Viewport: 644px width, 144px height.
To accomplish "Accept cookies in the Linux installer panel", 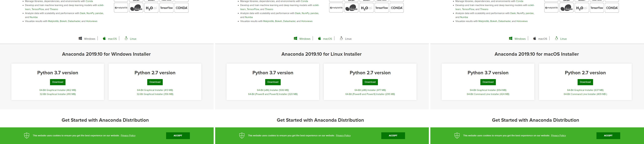I will (x=393, y=136).
